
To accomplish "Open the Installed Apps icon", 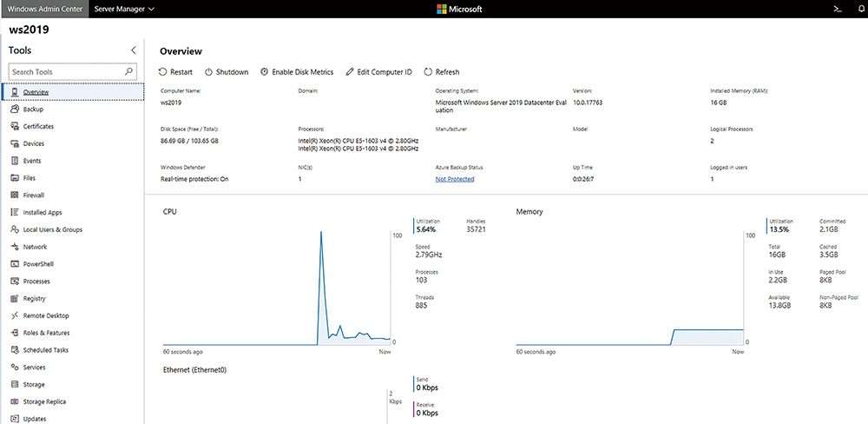I will pos(15,212).
